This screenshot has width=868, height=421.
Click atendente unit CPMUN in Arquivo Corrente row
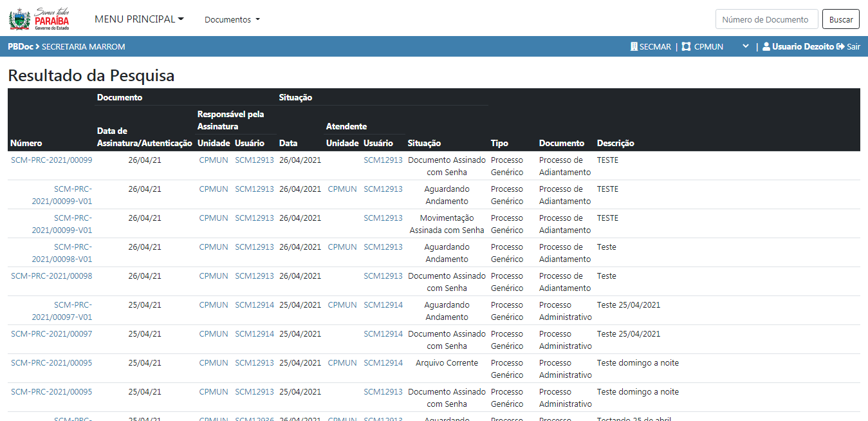(342, 363)
